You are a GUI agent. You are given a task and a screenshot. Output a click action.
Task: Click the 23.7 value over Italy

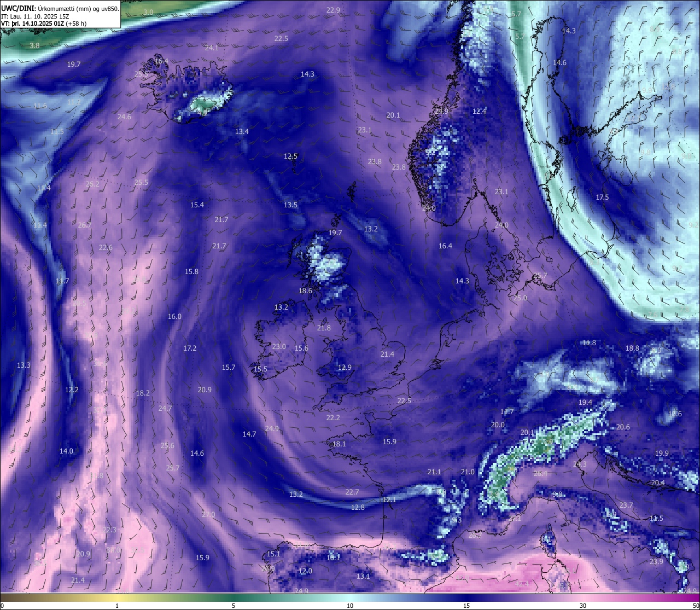(x=626, y=505)
